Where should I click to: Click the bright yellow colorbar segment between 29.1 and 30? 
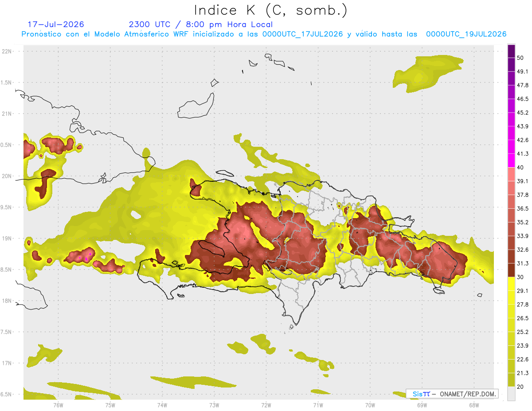click(x=512, y=284)
